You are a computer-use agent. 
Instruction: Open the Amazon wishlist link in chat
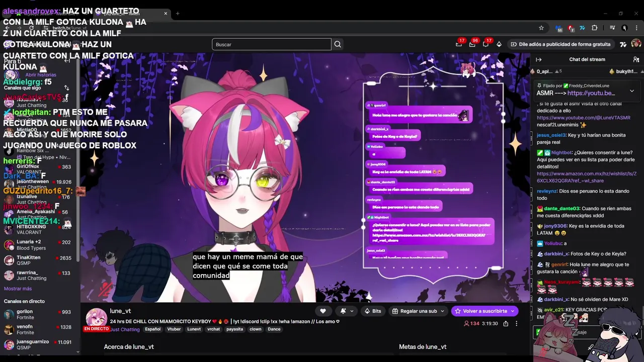(x=587, y=177)
